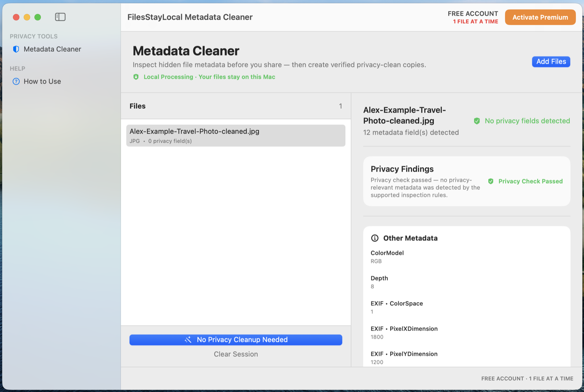Click the EXIF ColorSpace entry
Screen dimensions: 584x392
coord(397,307)
